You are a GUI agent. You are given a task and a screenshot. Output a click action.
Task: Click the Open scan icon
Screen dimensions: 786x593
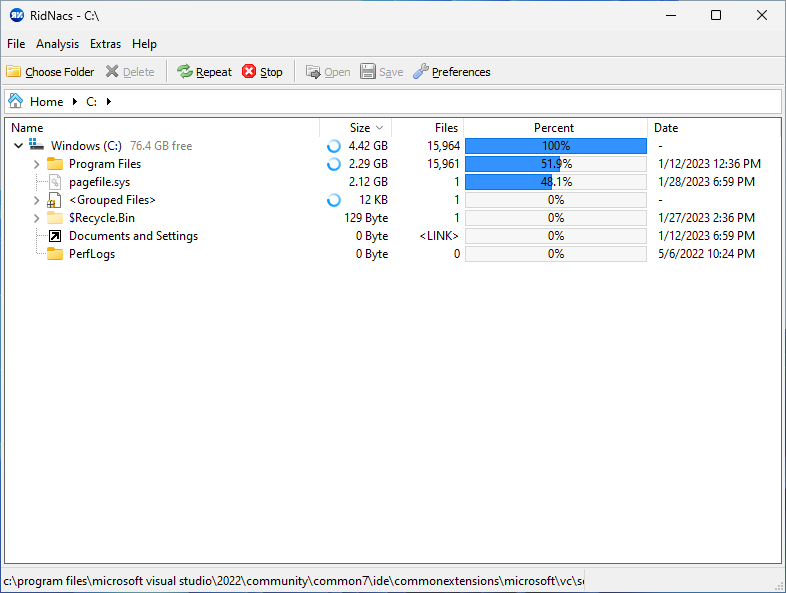[313, 72]
